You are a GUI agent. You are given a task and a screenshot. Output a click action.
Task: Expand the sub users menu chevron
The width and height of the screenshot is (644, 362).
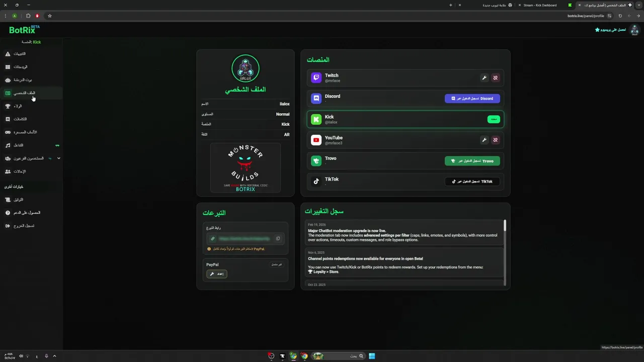pos(58,158)
